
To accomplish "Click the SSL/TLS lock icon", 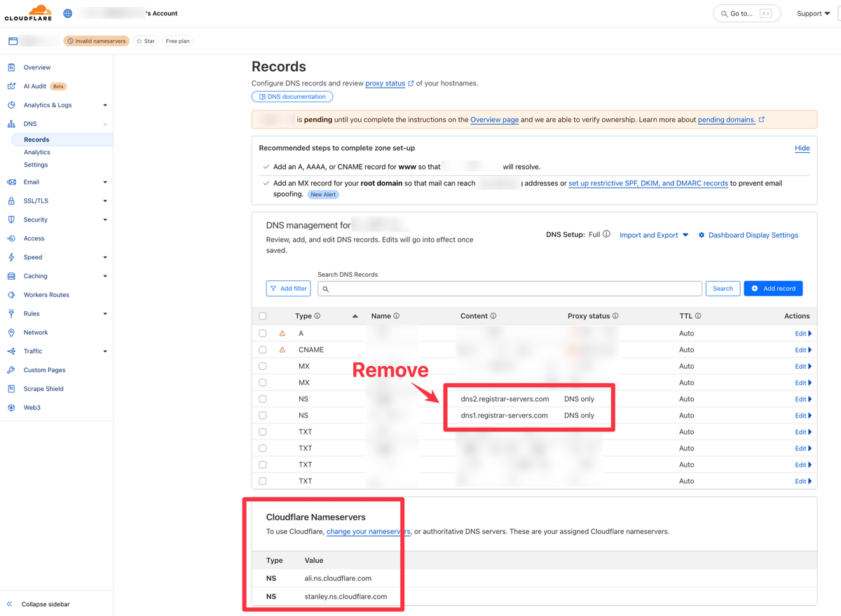I will (11, 201).
